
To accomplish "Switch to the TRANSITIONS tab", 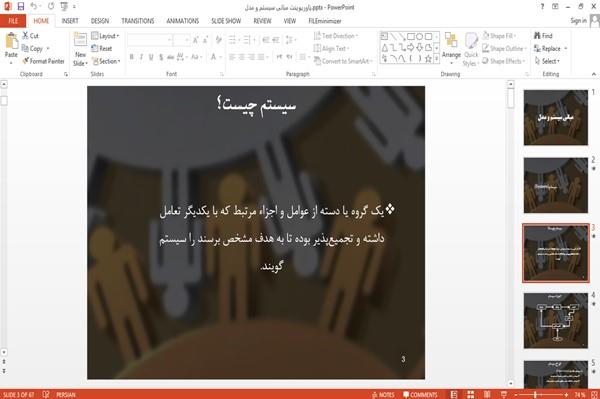I will coord(138,21).
